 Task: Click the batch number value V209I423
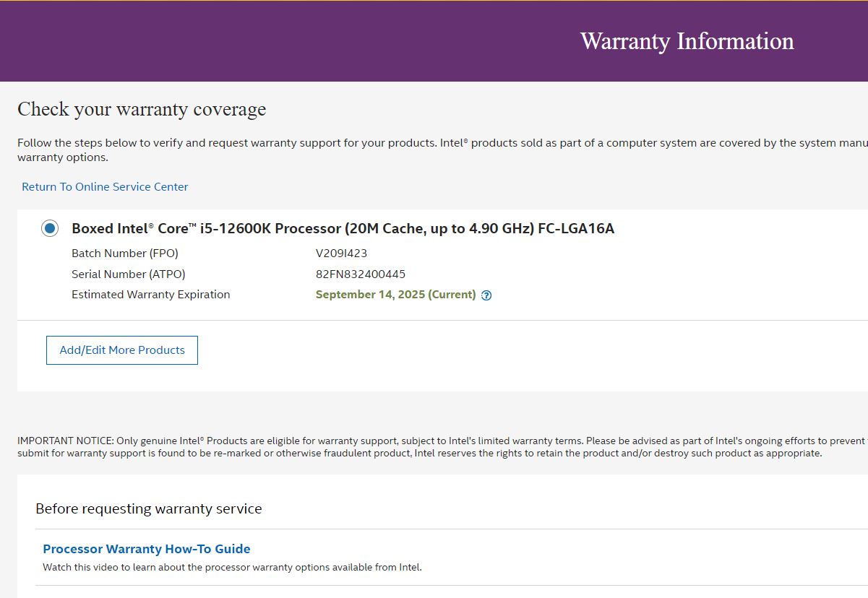click(342, 253)
